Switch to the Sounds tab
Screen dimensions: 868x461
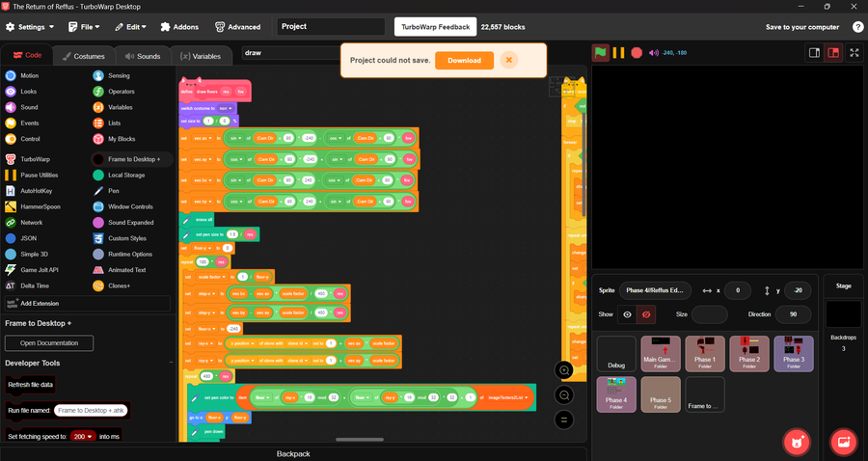tap(143, 56)
